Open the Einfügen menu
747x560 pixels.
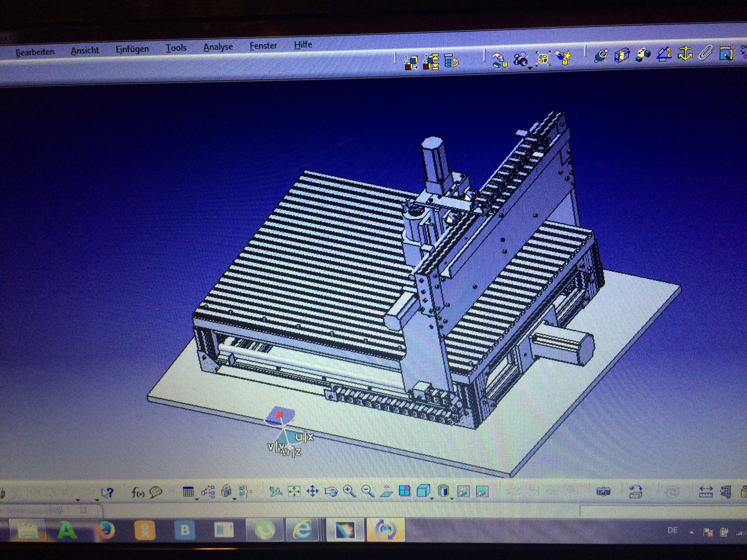[132, 49]
